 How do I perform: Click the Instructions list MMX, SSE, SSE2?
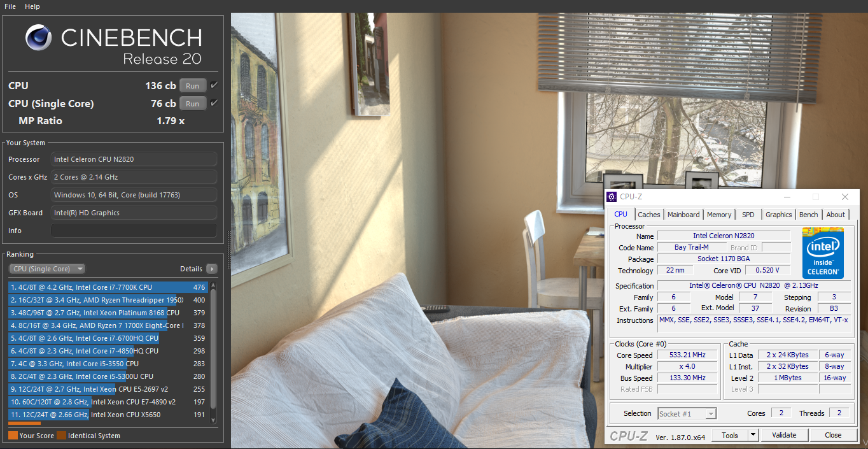click(753, 324)
